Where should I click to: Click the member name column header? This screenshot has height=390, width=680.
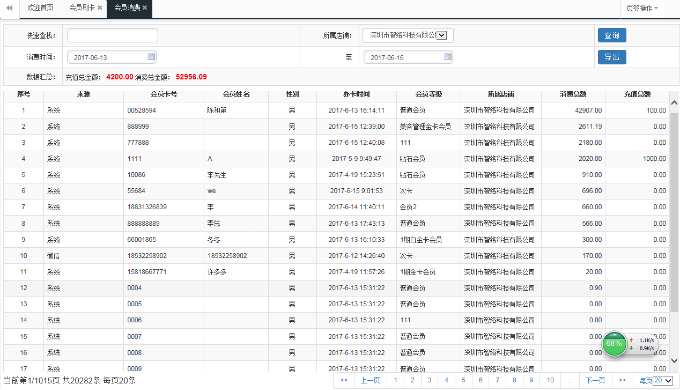(236, 94)
